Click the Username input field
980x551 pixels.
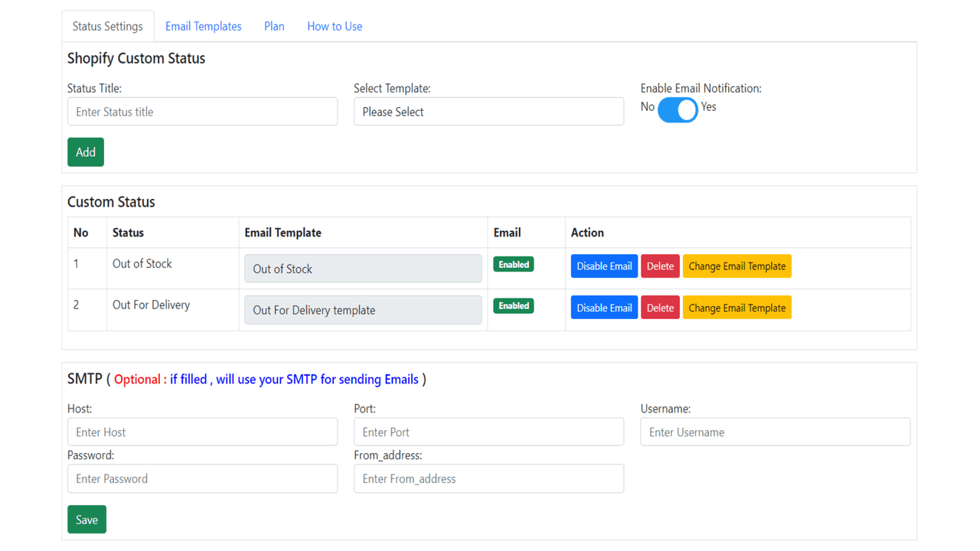tap(775, 431)
